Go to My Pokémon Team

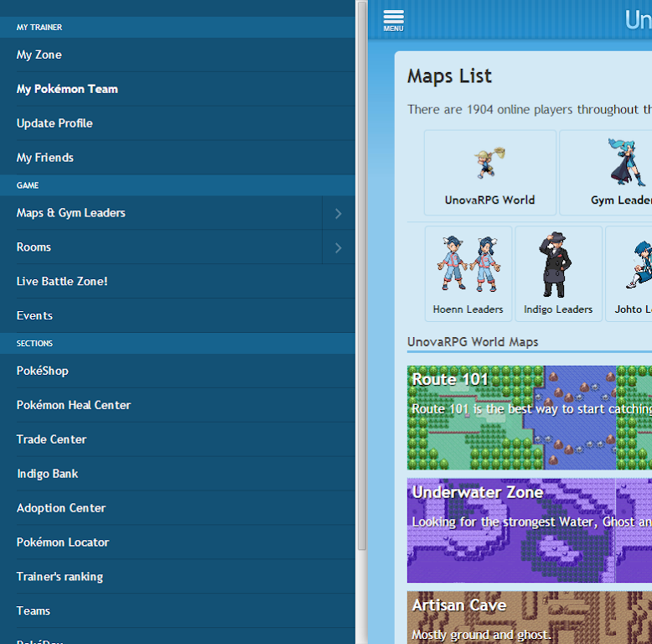(x=67, y=89)
